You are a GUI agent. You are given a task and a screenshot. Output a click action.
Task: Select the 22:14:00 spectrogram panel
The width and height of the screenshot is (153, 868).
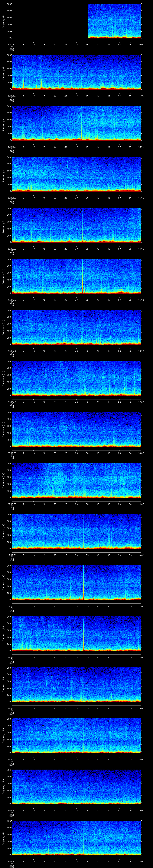point(77,276)
